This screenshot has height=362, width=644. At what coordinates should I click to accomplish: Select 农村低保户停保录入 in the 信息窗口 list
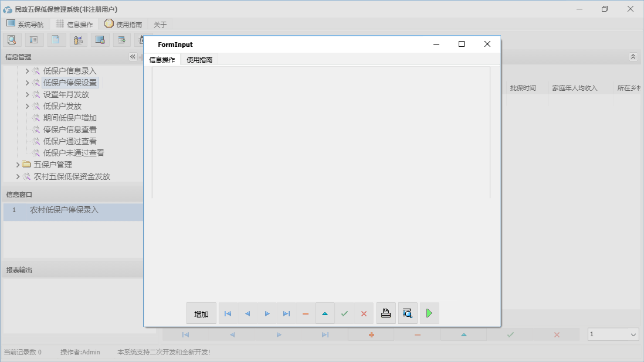[x=65, y=210]
